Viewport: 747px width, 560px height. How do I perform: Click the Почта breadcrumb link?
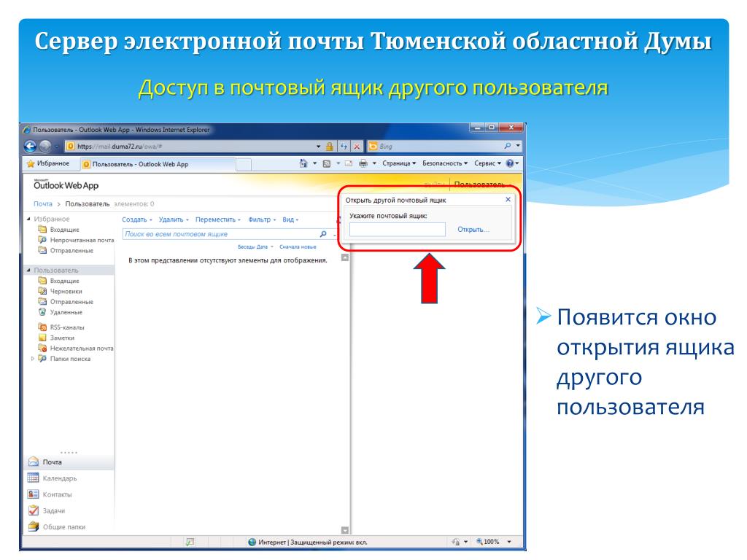(x=43, y=204)
